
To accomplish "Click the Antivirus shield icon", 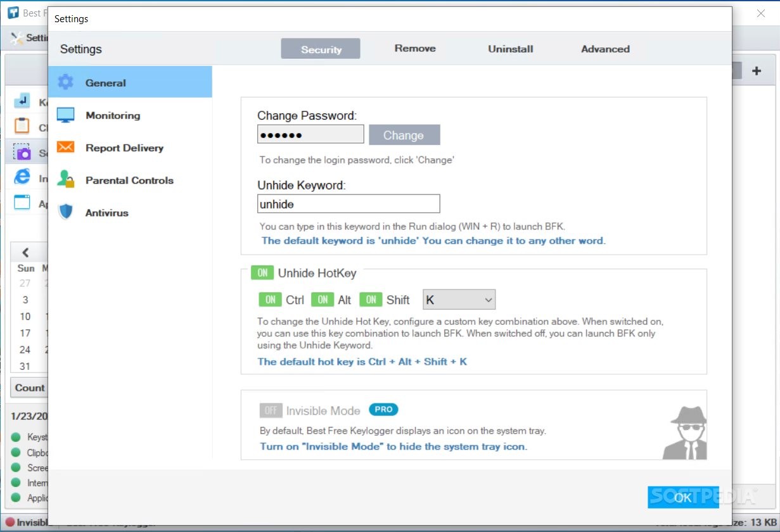I will [66, 212].
